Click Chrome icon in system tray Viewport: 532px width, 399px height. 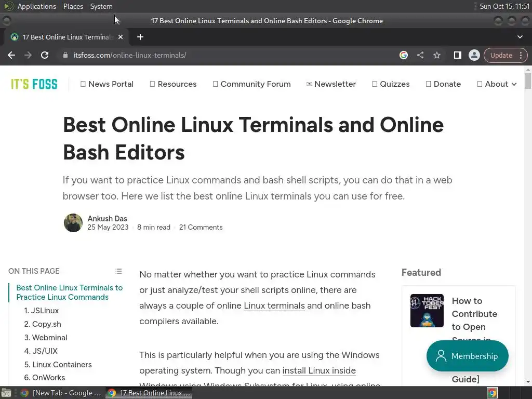pos(492,393)
